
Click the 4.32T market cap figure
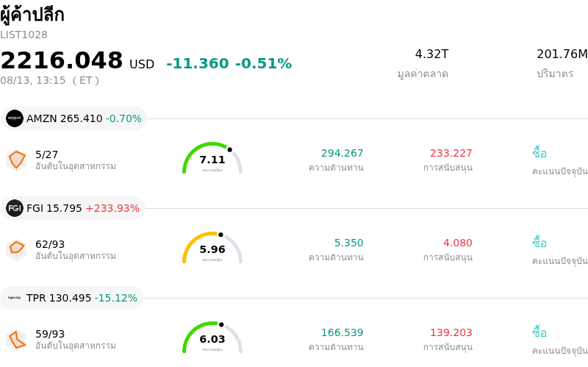click(x=431, y=54)
